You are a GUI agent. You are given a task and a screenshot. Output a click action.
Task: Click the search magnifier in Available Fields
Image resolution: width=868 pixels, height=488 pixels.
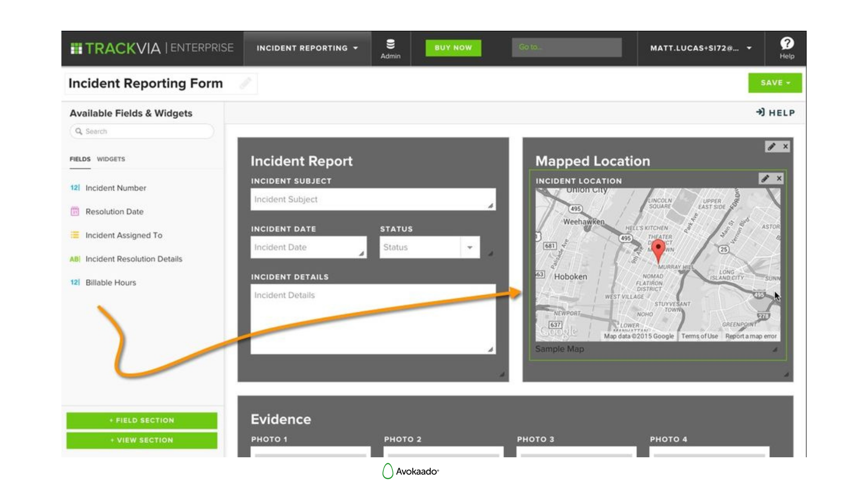[x=79, y=131]
